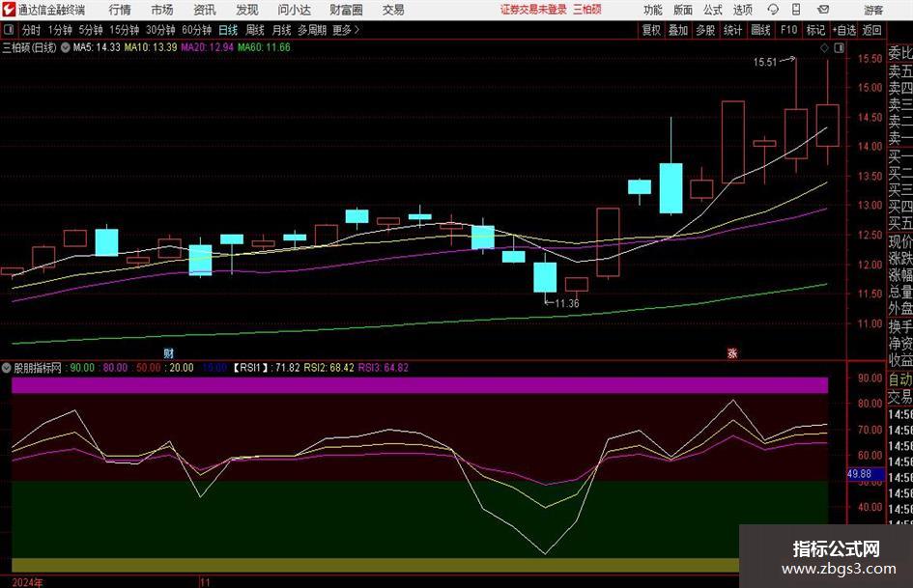Switch to 1分钟 period tab

click(x=60, y=30)
